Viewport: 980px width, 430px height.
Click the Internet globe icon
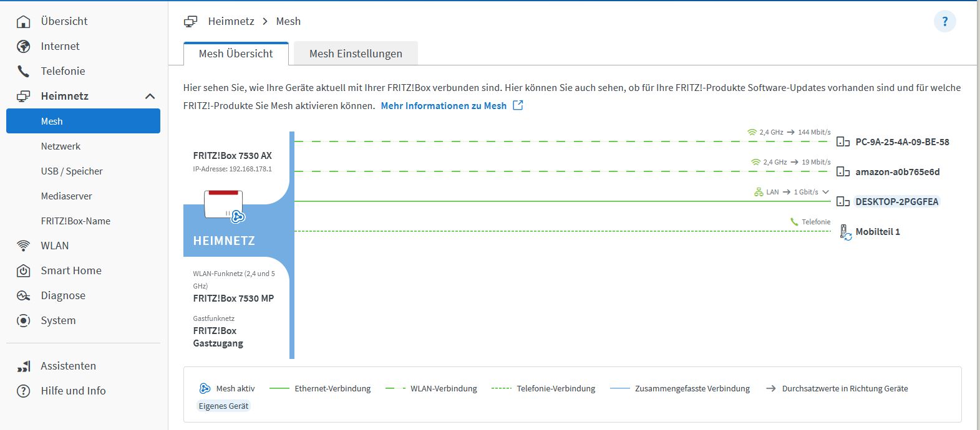pyautogui.click(x=23, y=46)
